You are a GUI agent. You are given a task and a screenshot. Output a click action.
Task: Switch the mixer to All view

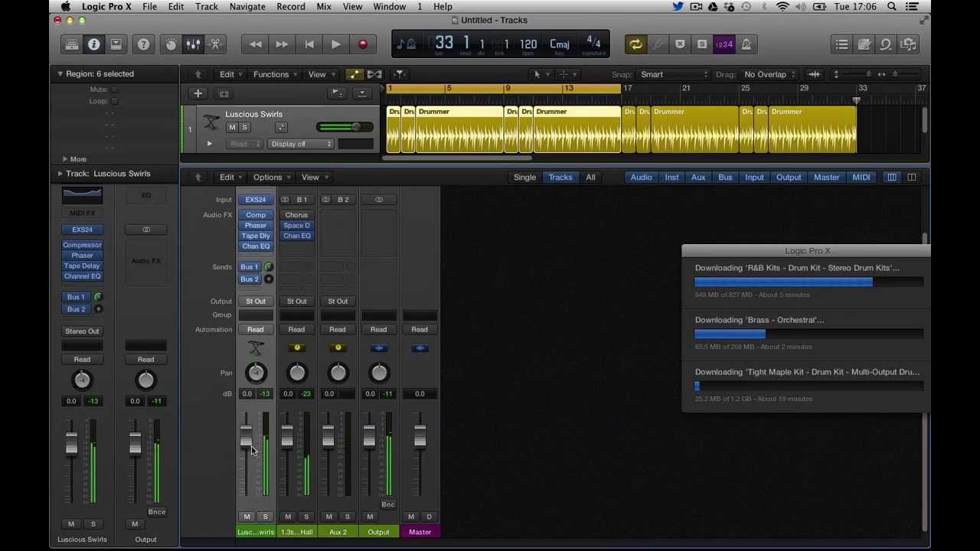(590, 178)
